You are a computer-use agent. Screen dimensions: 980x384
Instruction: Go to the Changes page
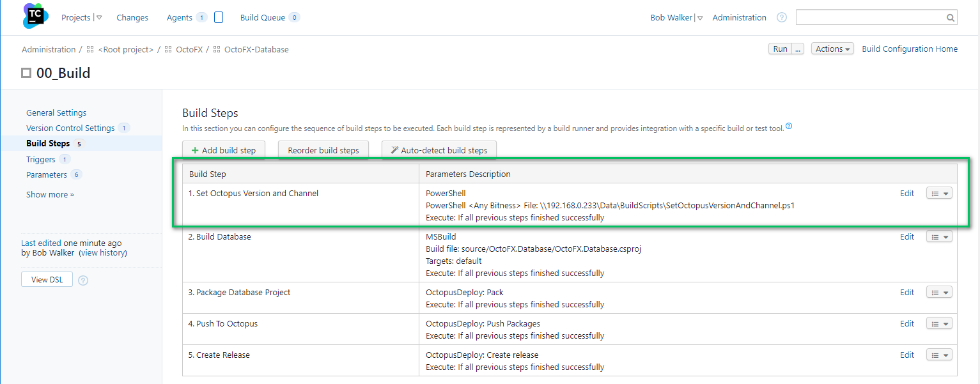(x=132, y=18)
